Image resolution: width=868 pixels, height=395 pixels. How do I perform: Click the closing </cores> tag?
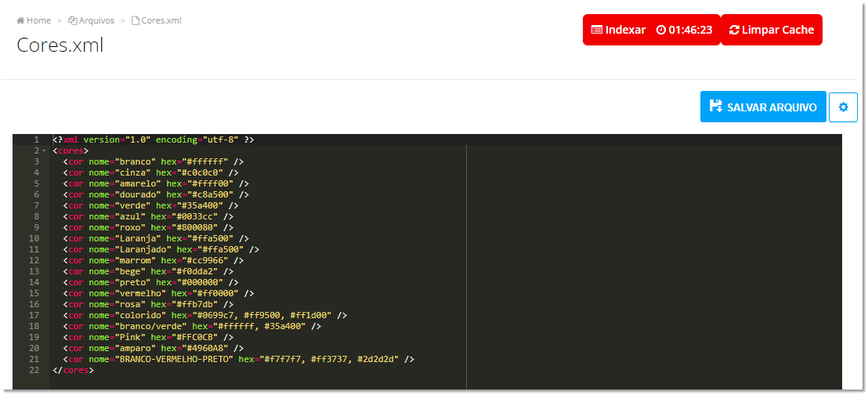(x=74, y=370)
